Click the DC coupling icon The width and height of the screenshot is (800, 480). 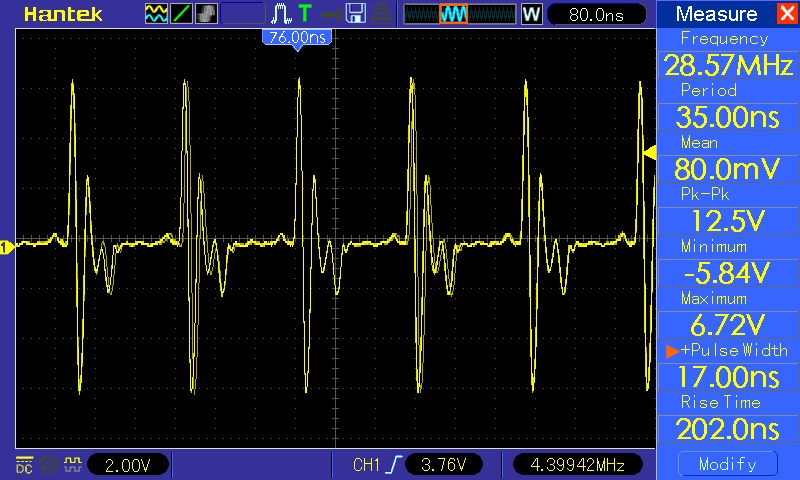click(x=24, y=465)
